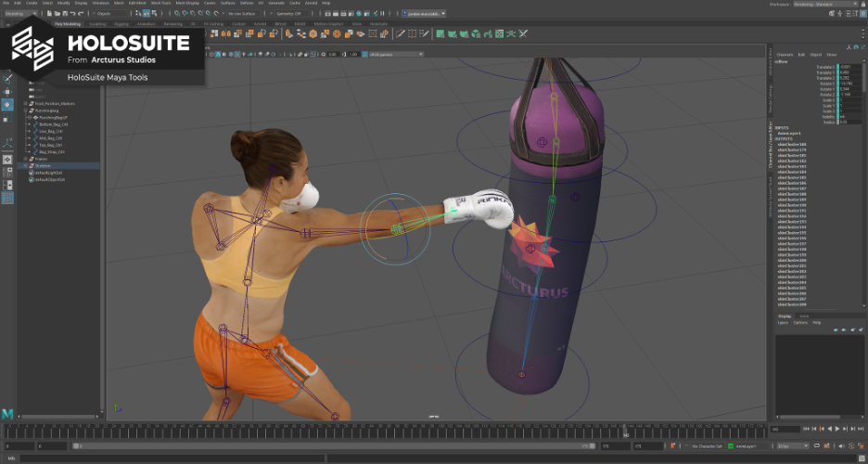Click the create empty layer icon
This screenshot has height=464, width=868.
(x=852, y=330)
